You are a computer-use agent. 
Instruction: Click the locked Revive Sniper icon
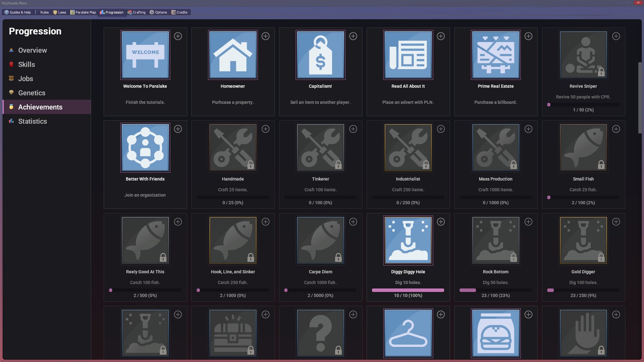583,55
